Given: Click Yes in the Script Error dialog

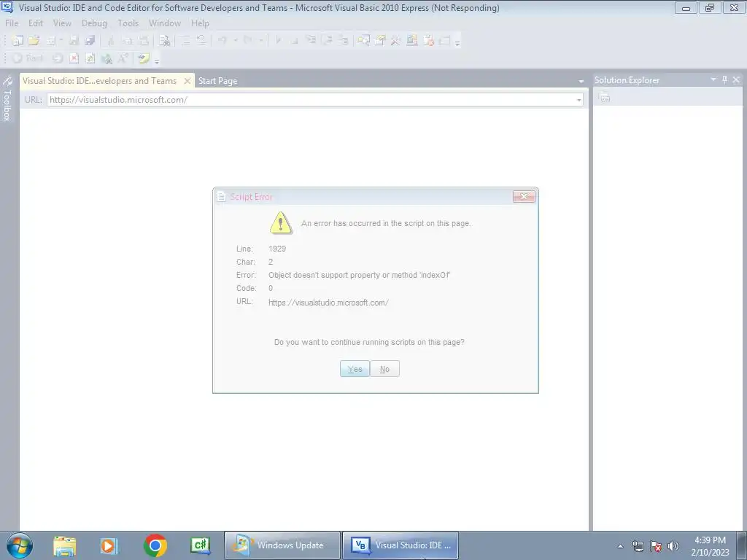Looking at the screenshot, I should 355,369.
